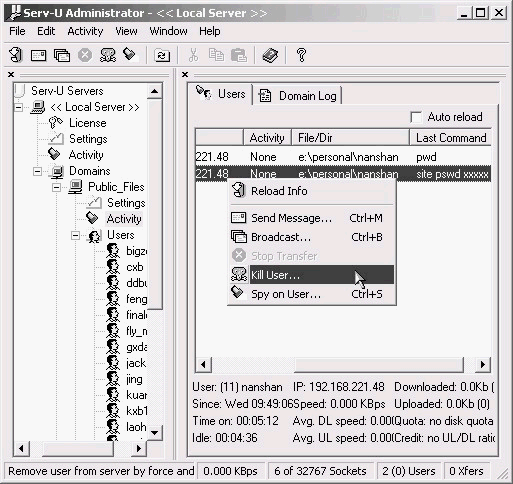This screenshot has width=513, height=484.
Task: Open the Help menu
Action: 210,31
